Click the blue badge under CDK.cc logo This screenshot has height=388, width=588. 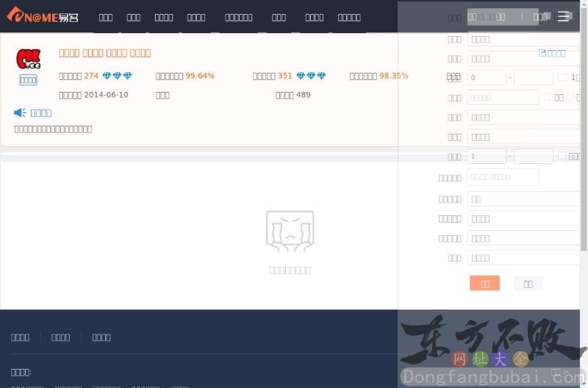point(28,80)
